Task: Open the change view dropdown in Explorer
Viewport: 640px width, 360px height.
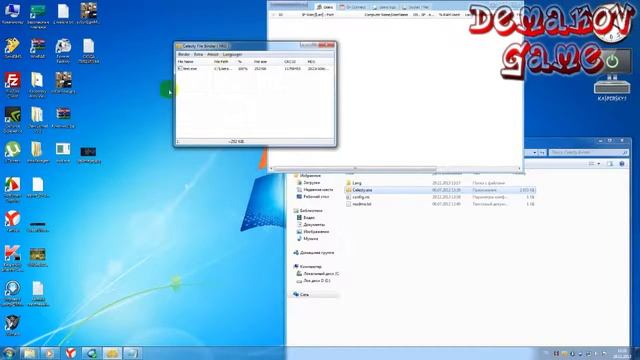Action: [599, 164]
